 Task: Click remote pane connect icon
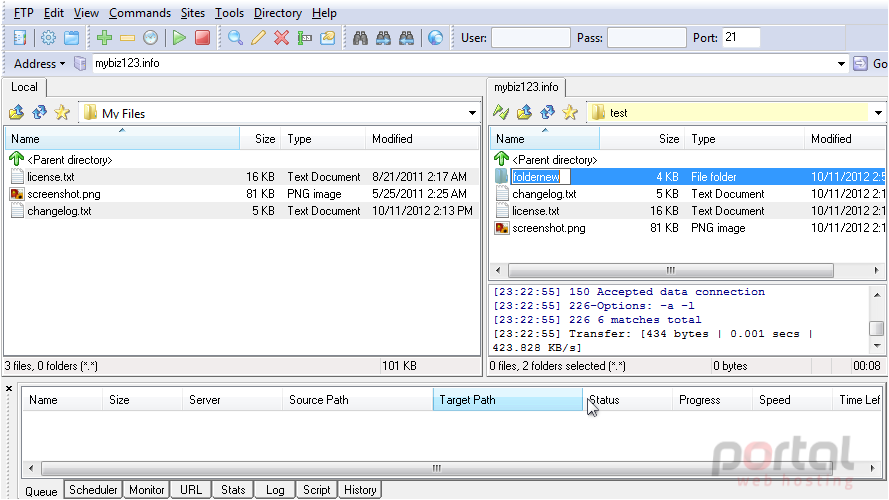(501, 112)
